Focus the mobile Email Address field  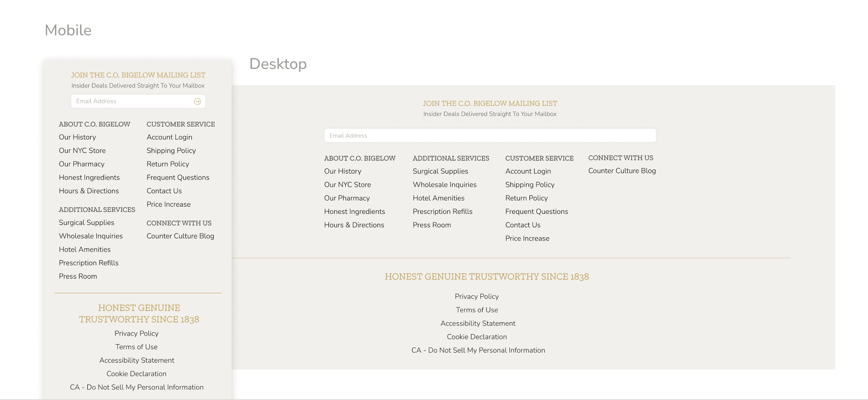point(138,101)
